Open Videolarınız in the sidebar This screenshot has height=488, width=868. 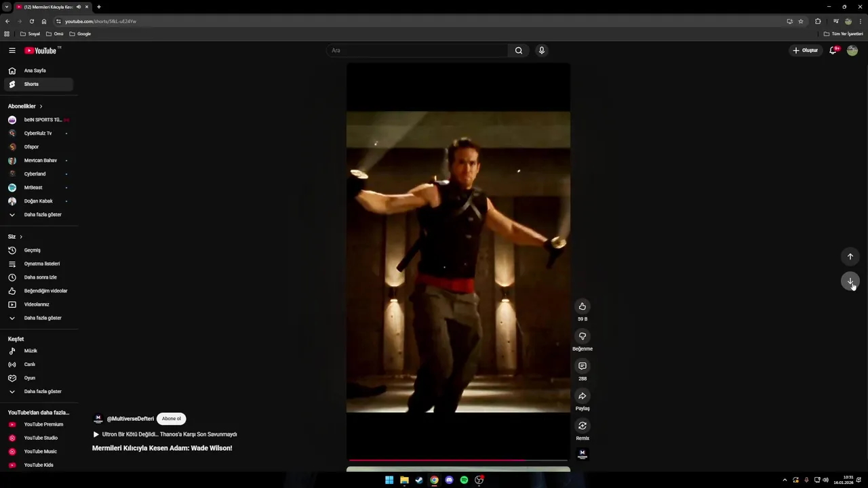(x=38, y=304)
